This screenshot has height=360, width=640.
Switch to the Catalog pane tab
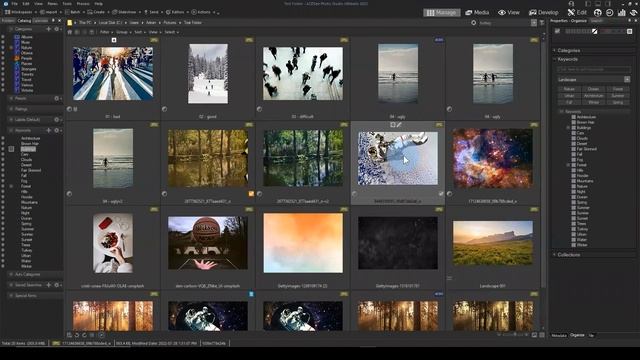pyautogui.click(x=24, y=20)
